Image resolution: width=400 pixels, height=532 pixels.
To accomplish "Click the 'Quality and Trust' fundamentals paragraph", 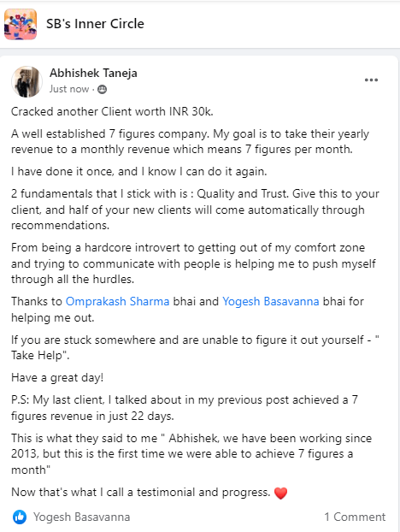I will click(195, 210).
